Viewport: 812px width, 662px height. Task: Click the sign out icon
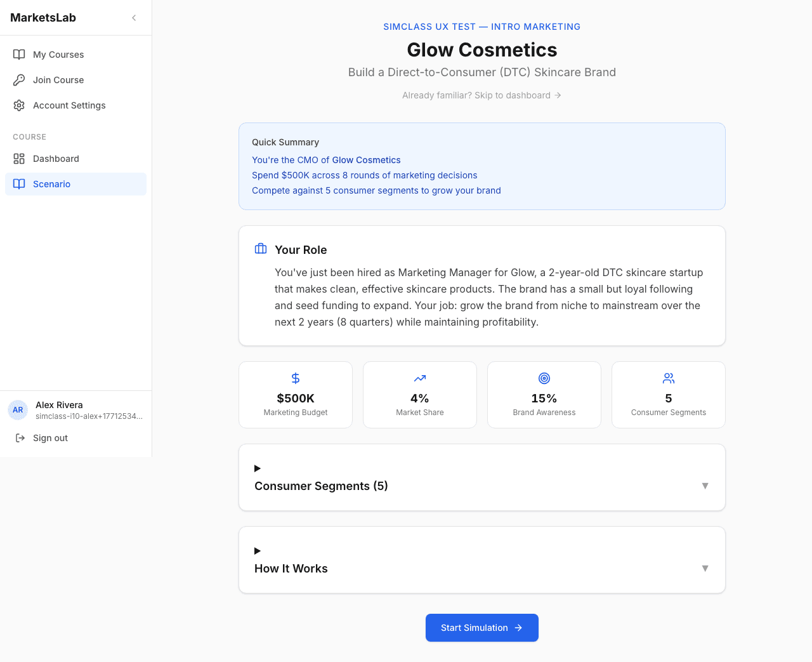click(x=18, y=438)
